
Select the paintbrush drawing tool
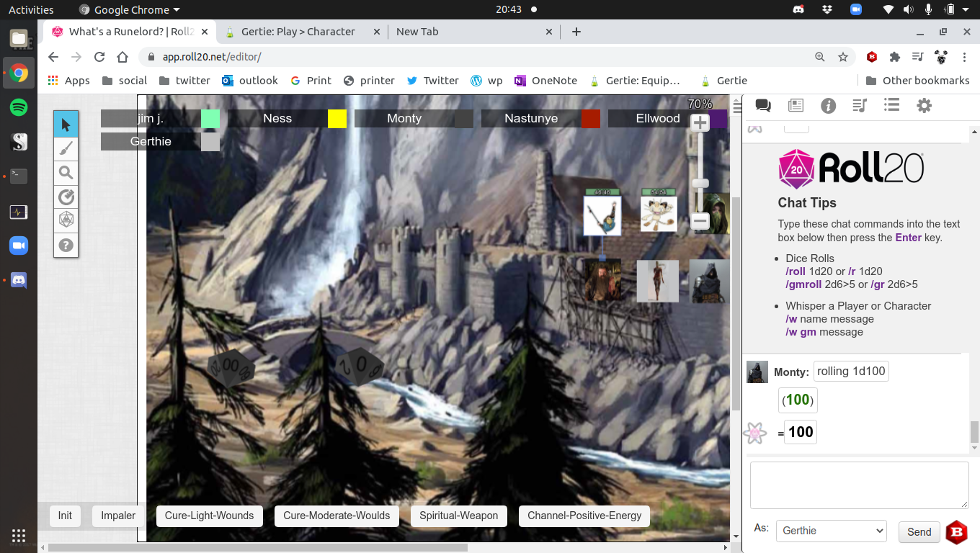pos(66,149)
